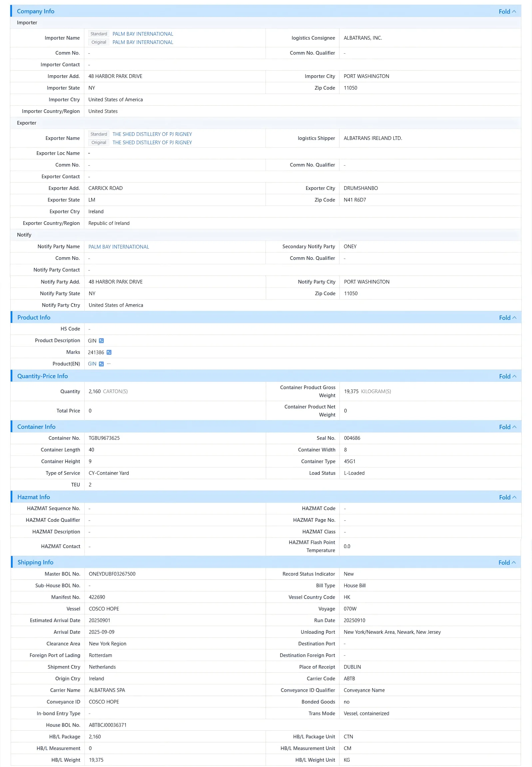Collapse the Company Info section with Fold

coord(507,11)
